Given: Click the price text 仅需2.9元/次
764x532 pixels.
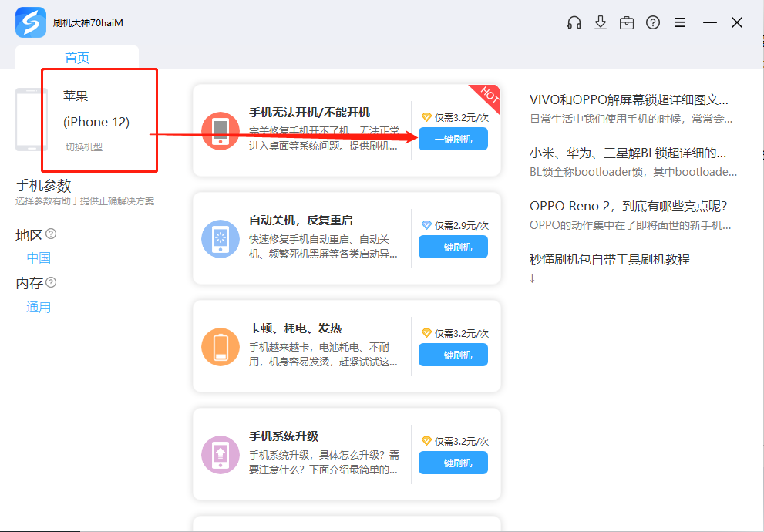Looking at the screenshot, I should click(x=462, y=226).
